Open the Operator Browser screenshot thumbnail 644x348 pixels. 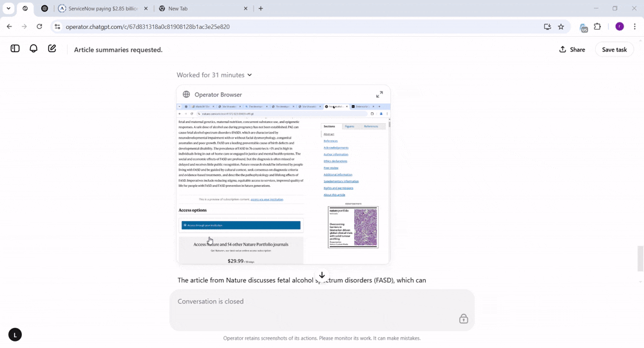click(x=283, y=184)
